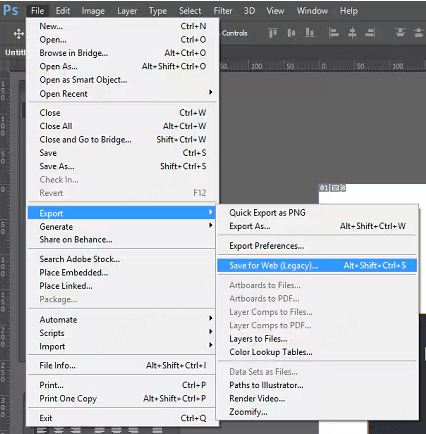Viewport: 426px width, 434px height.
Task: Choose New... from File menu
Action: 122,26
